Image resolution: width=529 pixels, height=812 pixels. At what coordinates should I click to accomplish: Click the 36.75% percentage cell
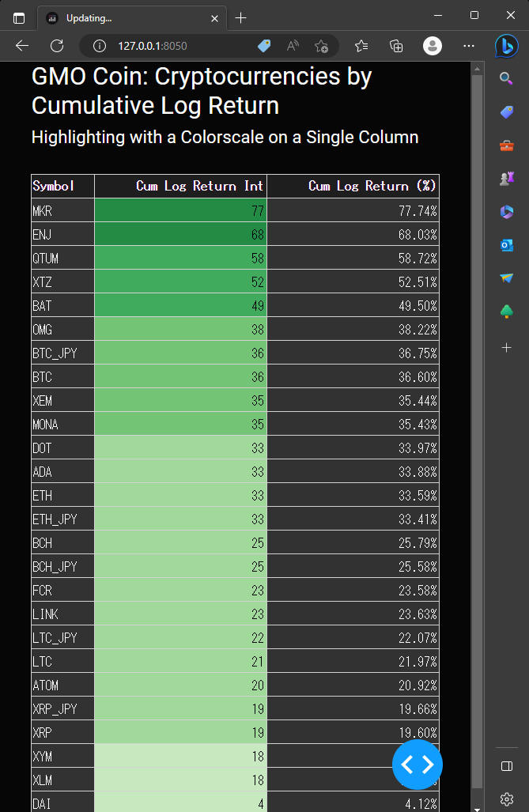(353, 353)
